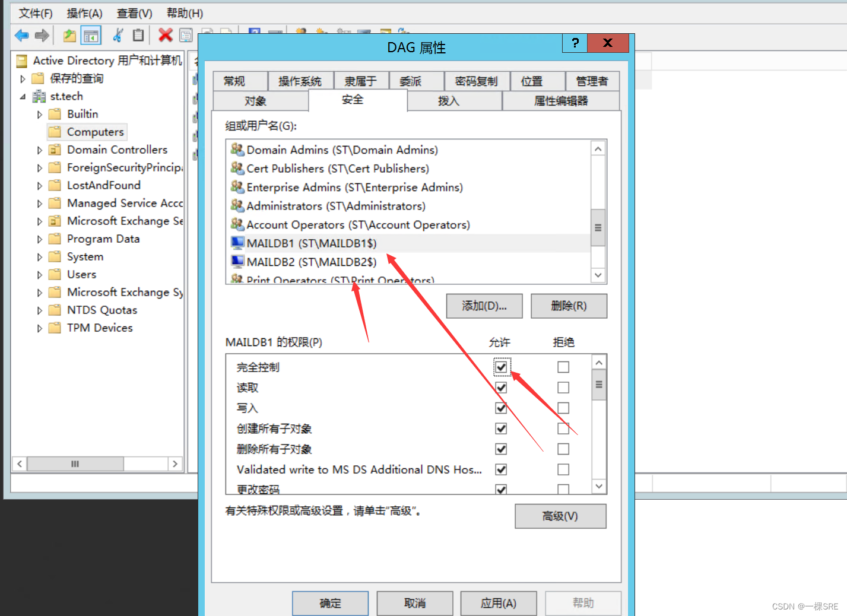Toggle Allow checkbox for Validated write to MS DS
847x616 pixels.
click(x=501, y=469)
